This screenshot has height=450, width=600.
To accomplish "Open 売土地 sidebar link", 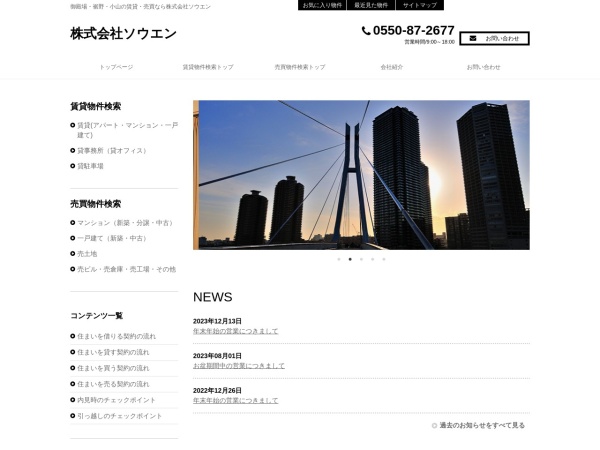I will (87, 254).
